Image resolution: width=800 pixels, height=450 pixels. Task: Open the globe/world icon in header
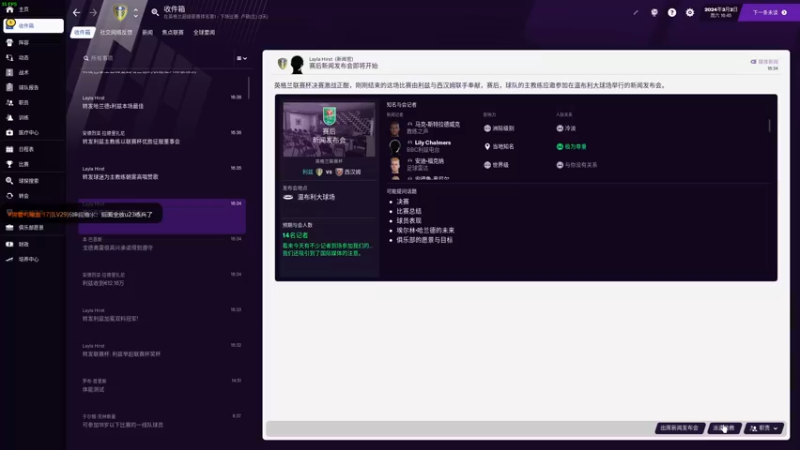(x=654, y=12)
